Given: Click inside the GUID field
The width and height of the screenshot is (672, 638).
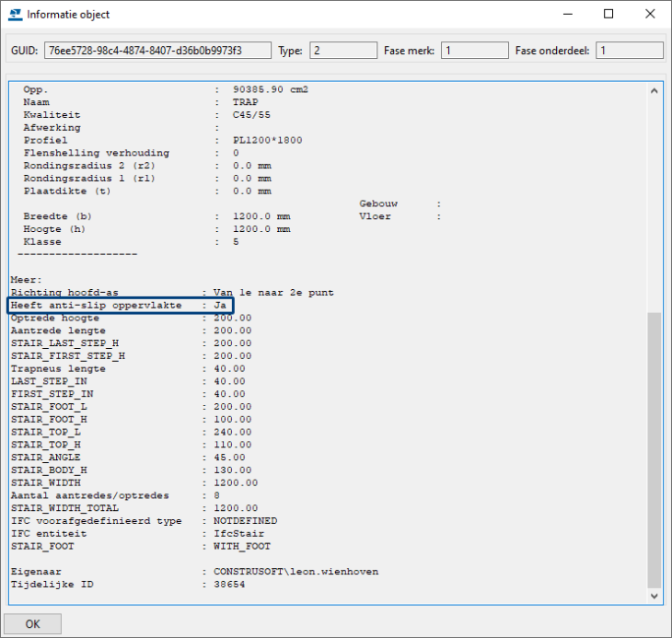Looking at the screenshot, I should tap(156, 51).
